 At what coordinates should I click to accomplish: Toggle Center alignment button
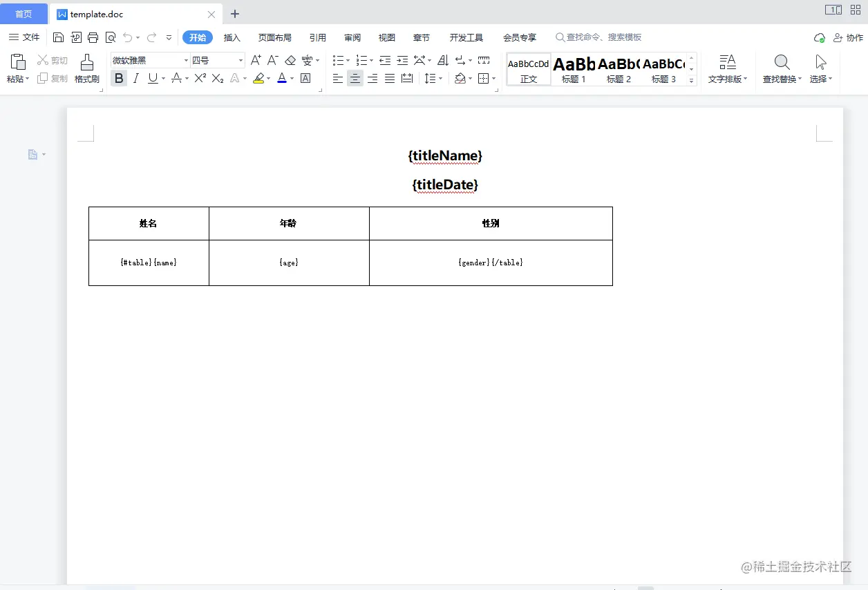pos(355,79)
